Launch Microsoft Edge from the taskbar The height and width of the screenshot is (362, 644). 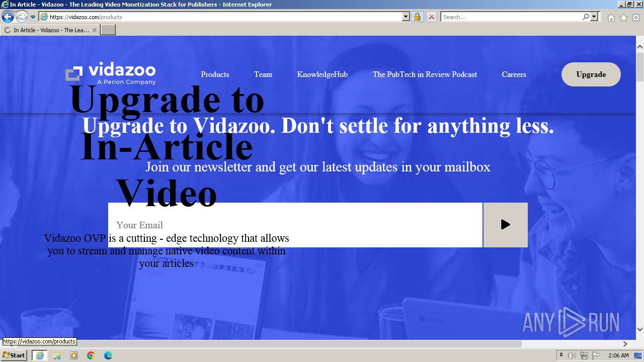[108, 355]
